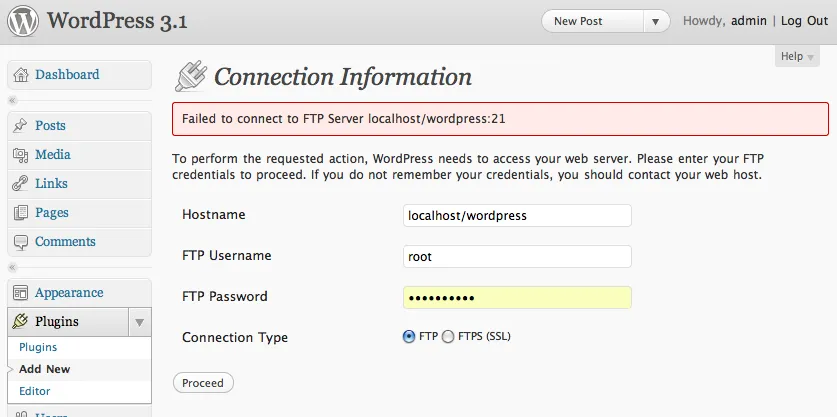
Task: Click the Log Out link
Action: pos(804,21)
